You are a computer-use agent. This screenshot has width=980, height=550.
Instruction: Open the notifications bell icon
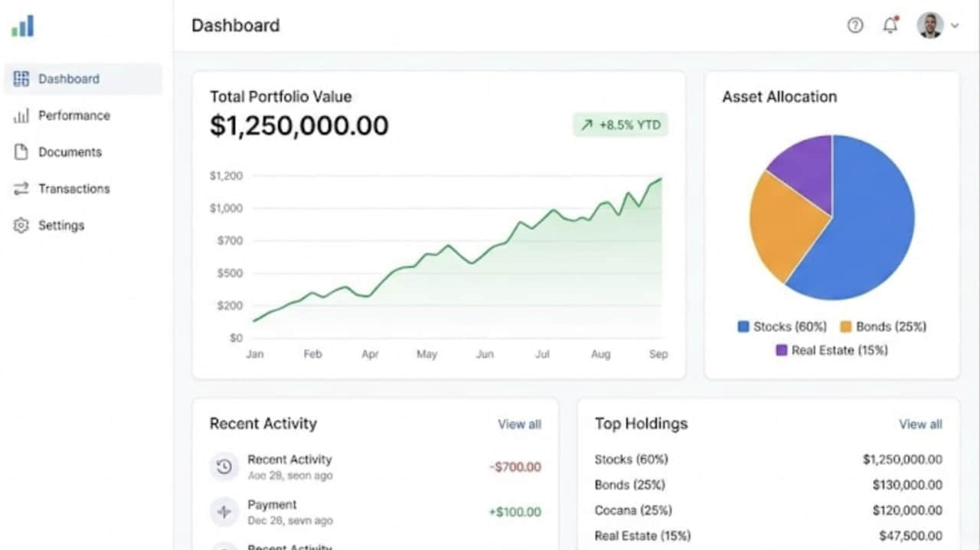(890, 25)
